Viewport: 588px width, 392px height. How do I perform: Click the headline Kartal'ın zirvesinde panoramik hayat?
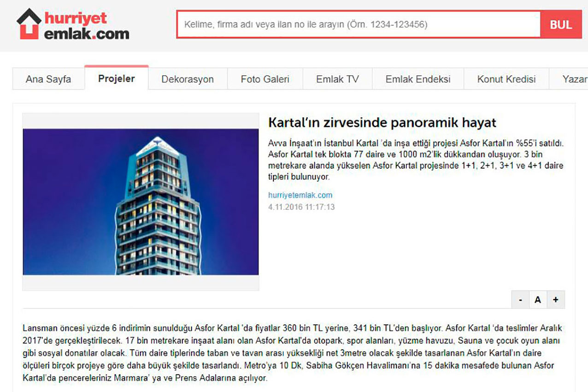point(382,123)
